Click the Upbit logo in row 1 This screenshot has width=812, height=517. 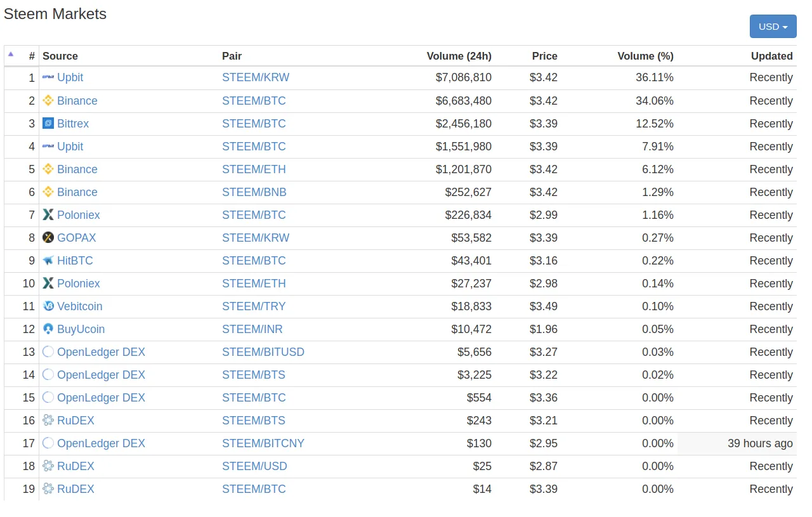pos(48,77)
